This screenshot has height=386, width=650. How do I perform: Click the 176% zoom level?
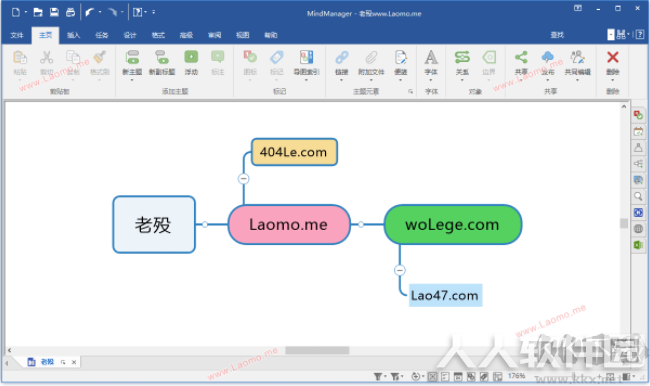pos(517,376)
